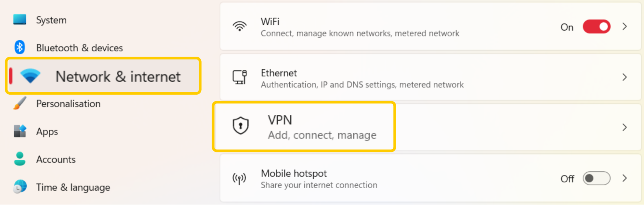
Task: Enable the Mobile hotspot toggle
Action: point(596,178)
